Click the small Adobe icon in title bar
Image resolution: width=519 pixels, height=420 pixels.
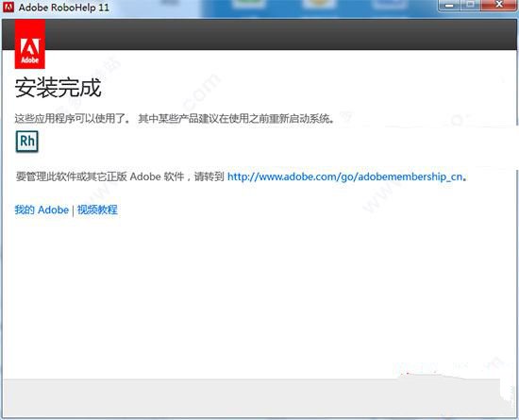8,7
